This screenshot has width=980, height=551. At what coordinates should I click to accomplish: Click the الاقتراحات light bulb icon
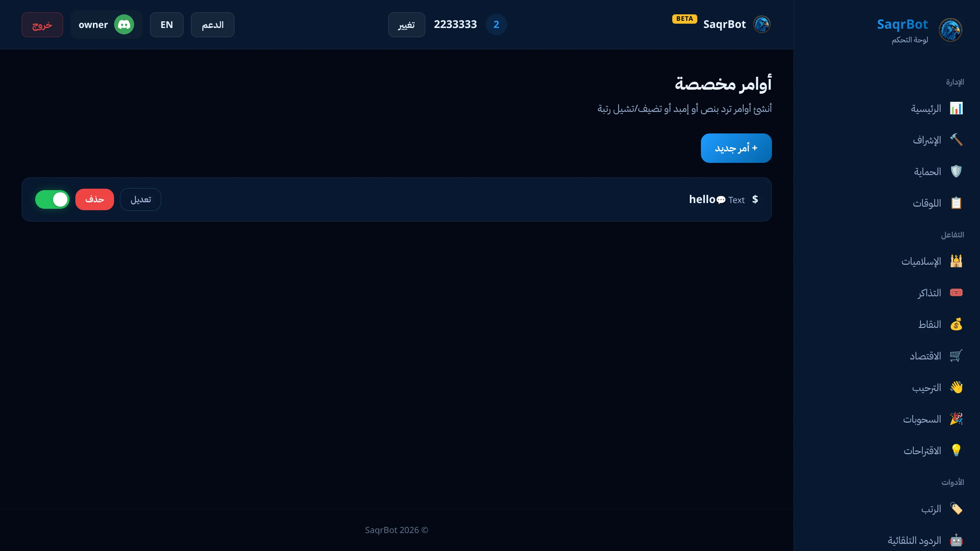tap(956, 451)
